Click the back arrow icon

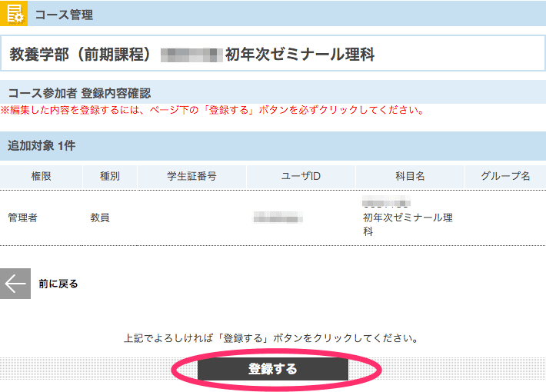point(15,284)
